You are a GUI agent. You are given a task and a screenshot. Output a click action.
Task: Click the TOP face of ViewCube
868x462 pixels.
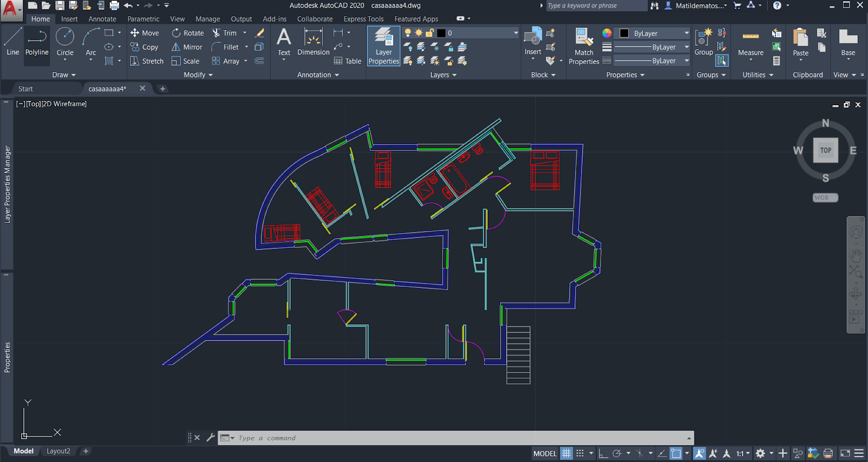click(x=825, y=150)
